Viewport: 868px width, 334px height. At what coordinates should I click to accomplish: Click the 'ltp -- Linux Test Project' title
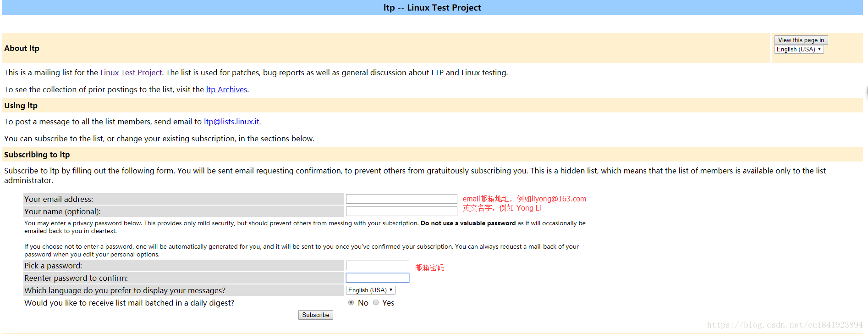(x=432, y=8)
